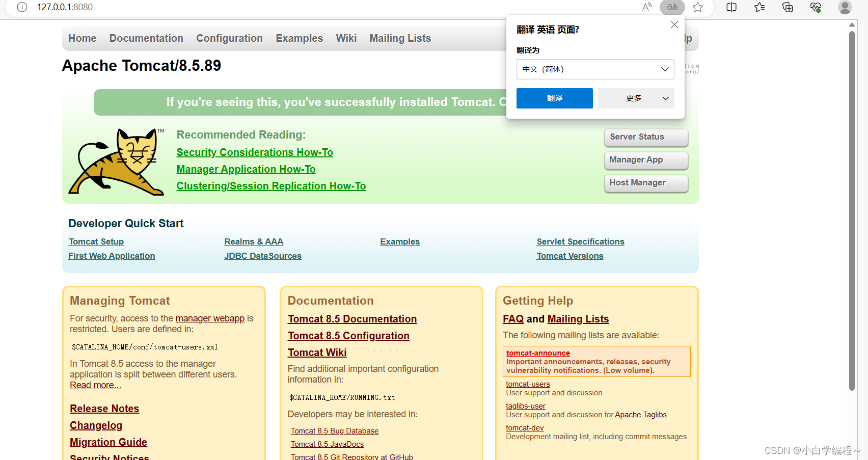Open JDBC DataSources link

[263, 256]
